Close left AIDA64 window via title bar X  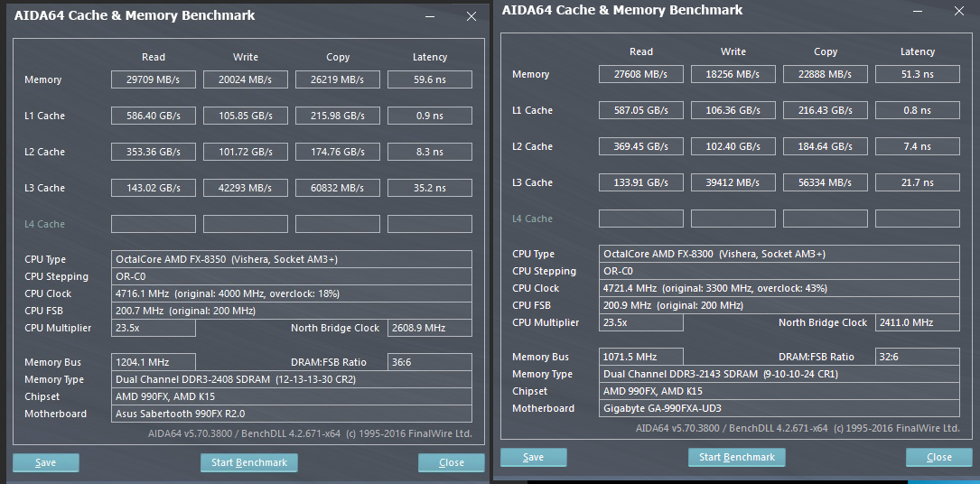click(471, 16)
